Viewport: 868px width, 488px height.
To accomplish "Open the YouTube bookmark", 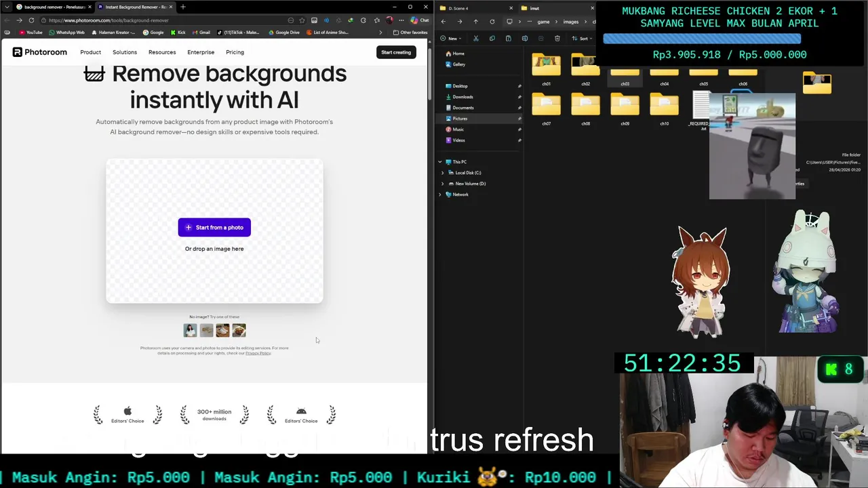I will 31,33.
